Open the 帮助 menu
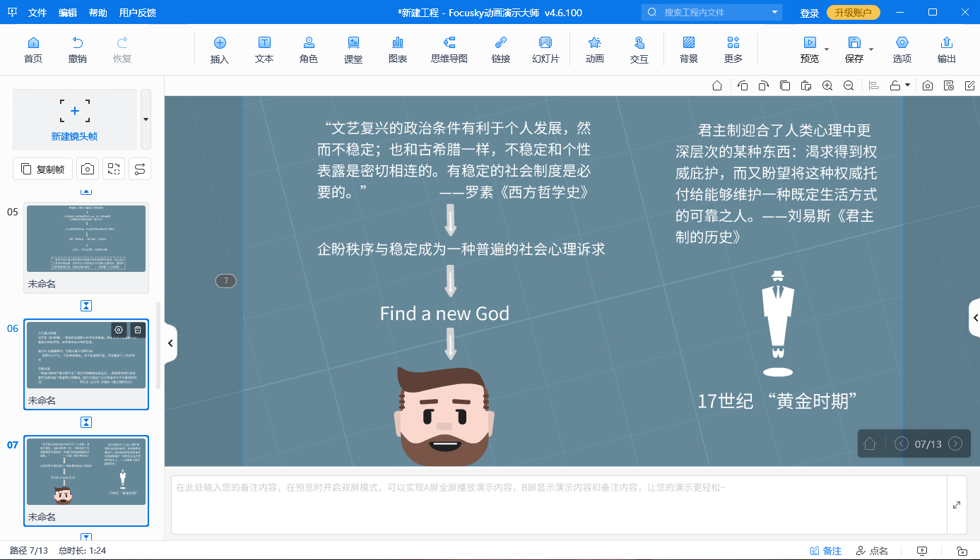Viewport: 980px width, 560px height. (x=98, y=13)
